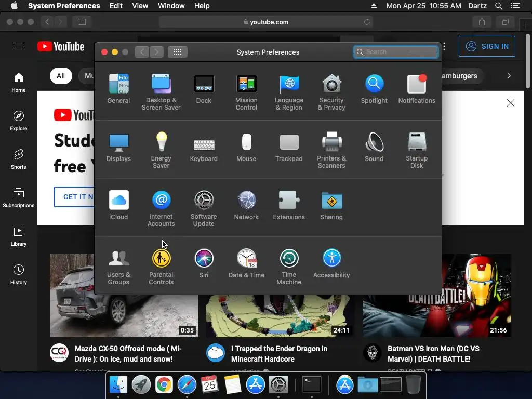
Task: Open Startup Disk preferences
Action: pos(417,150)
